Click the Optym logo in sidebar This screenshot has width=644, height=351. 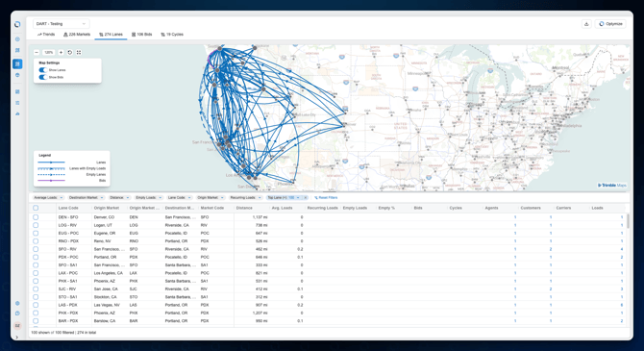[x=17, y=24]
